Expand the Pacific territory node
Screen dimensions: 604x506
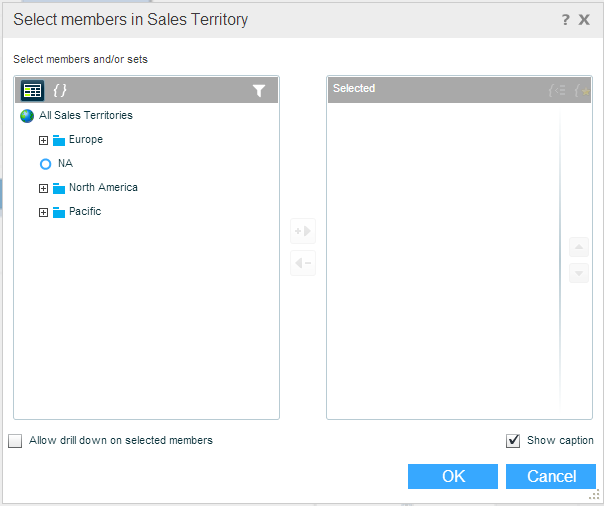pos(43,212)
